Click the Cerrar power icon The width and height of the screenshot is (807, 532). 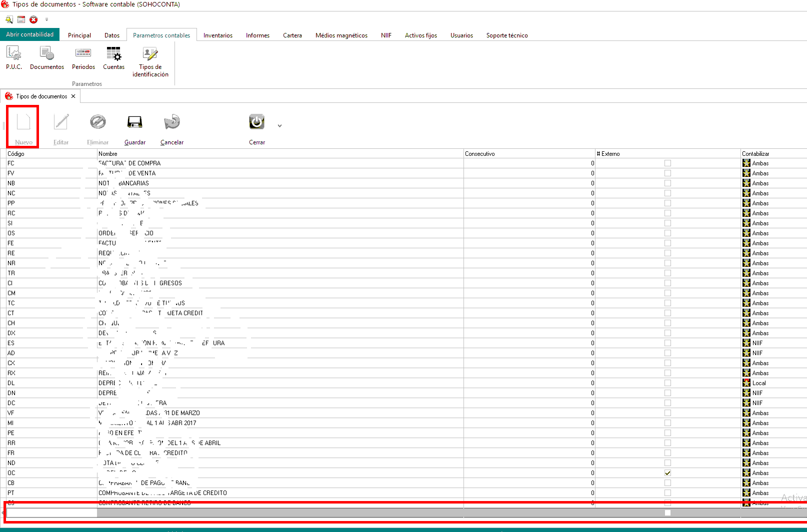[x=256, y=122]
